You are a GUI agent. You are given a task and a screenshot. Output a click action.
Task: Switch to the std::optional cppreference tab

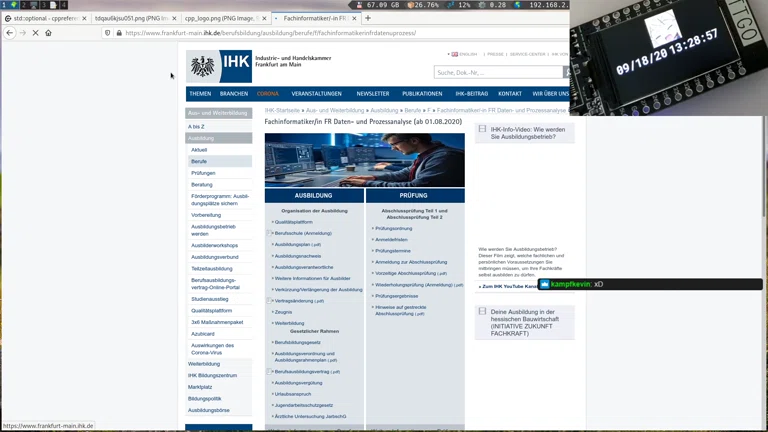pos(45,18)
